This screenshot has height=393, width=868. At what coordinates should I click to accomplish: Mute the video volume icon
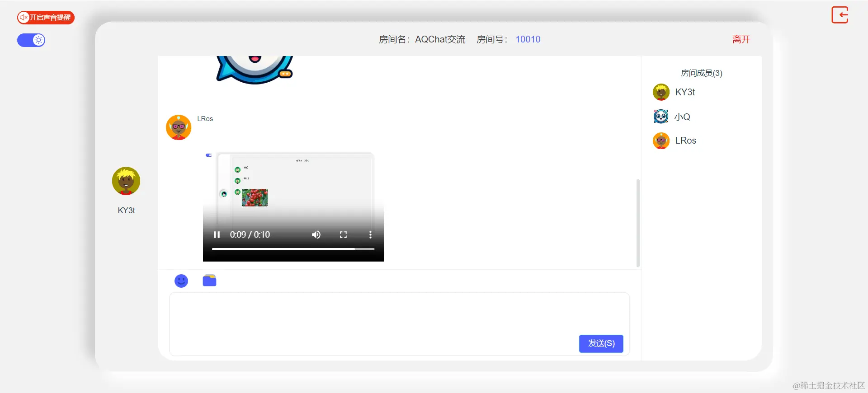[316, 235]
